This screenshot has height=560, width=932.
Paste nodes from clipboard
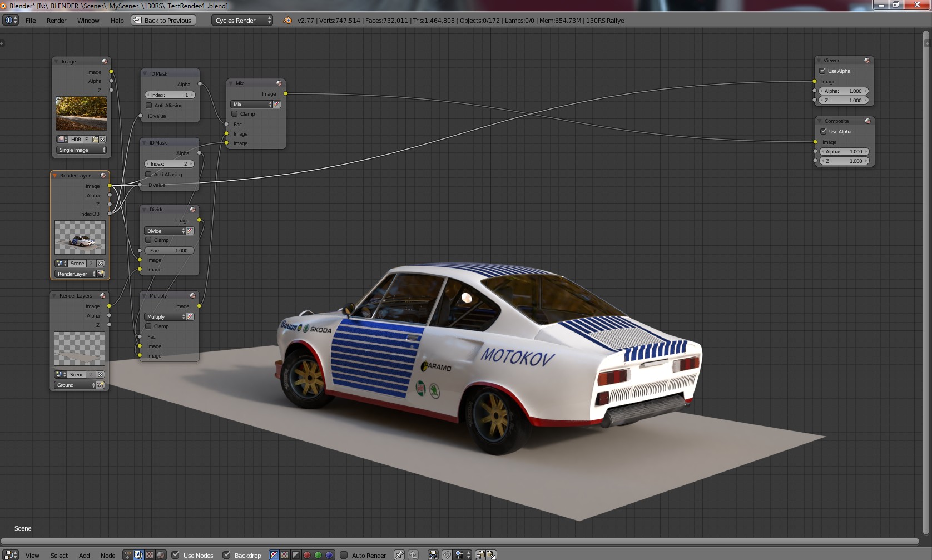491,554
